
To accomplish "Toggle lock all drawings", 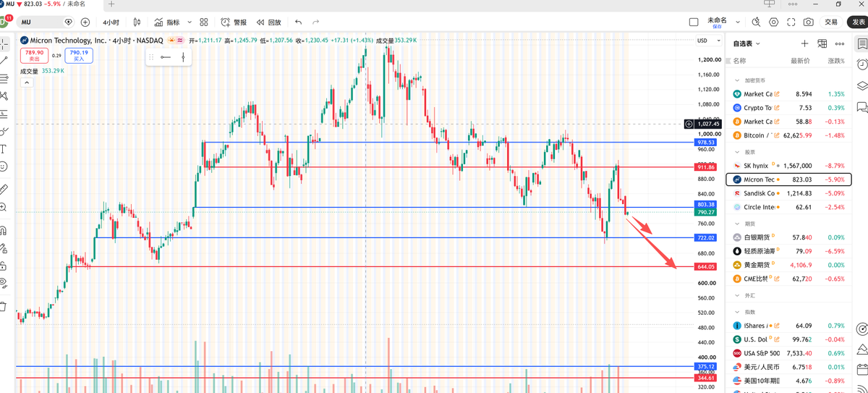I will coord(4,266).
